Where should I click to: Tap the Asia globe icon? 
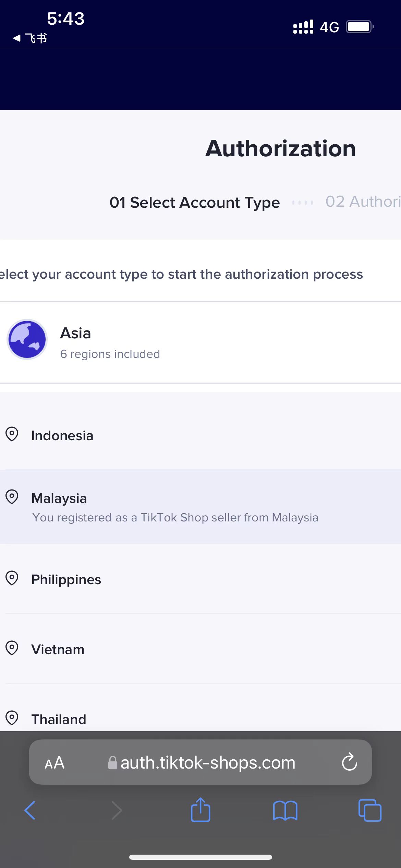pos(27,339)
